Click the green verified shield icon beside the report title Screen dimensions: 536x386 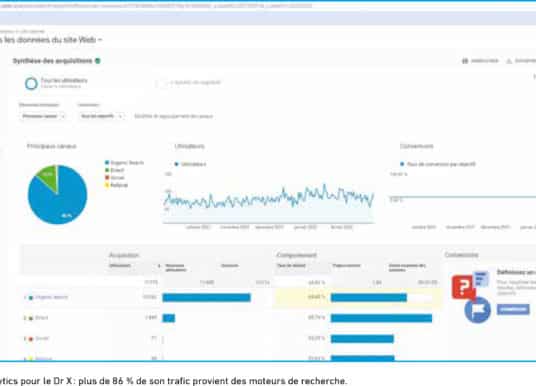coord(98,61)
